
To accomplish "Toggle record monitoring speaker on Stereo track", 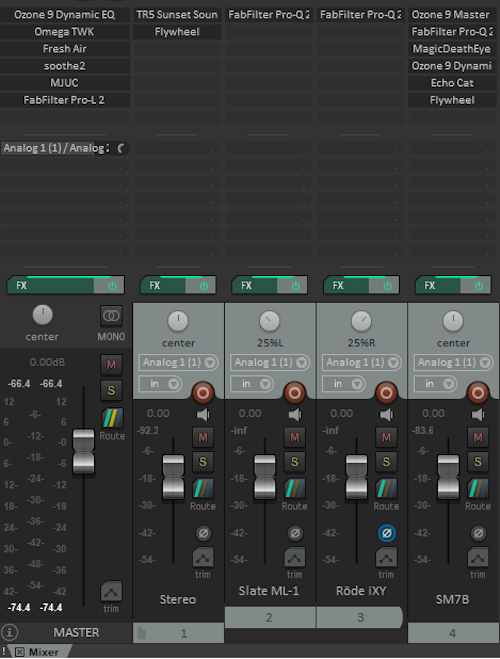I will [x=203, y=415].
